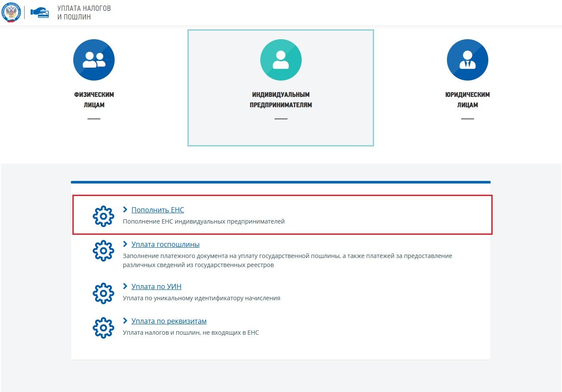Image resolution: width=562 pixels, height=392 pixels.
Task: Open the Пополнить ЕНС link
Action: pyautogui.click(x=158, y=210)
